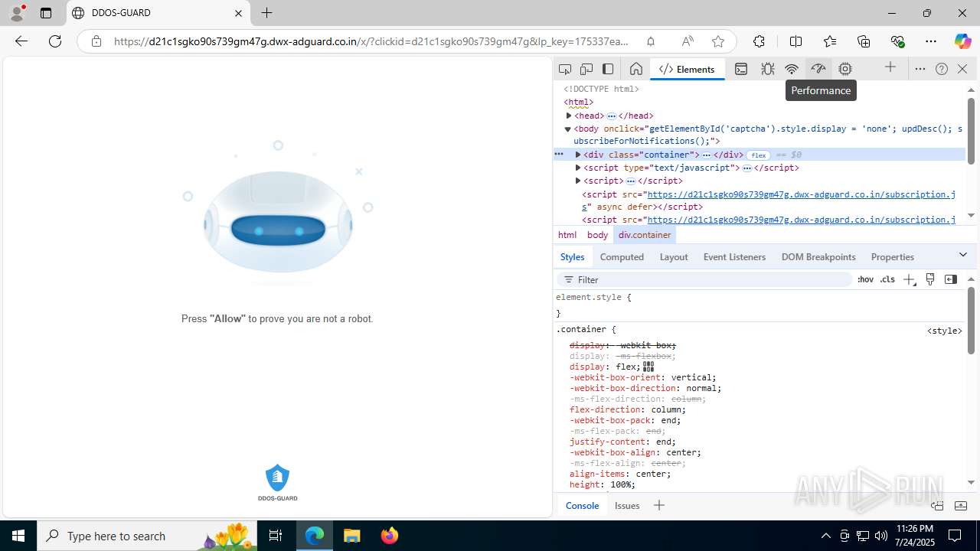Open Edge Settings and more menu
The width and height of the screenshot is (980, 551).
[x=930, y=41]
